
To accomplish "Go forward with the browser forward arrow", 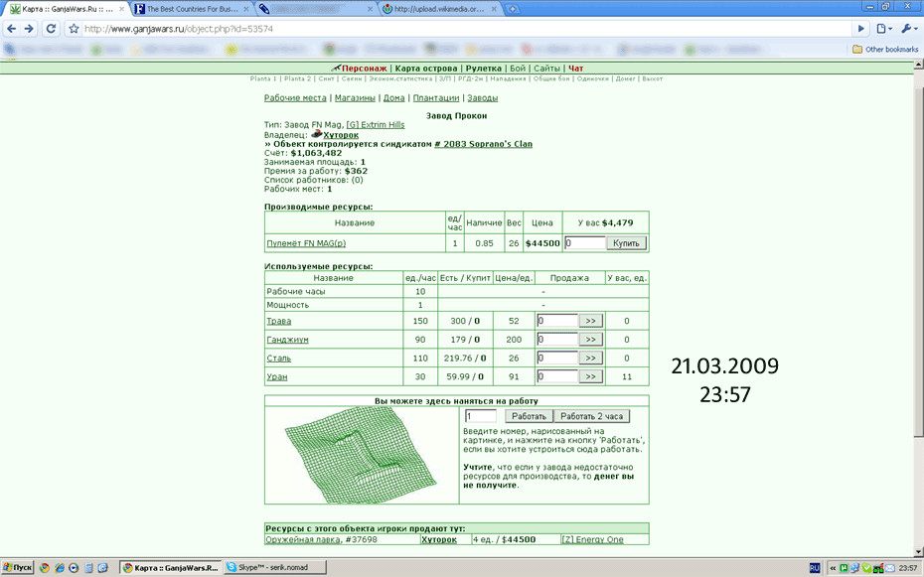I will (29, 29).
